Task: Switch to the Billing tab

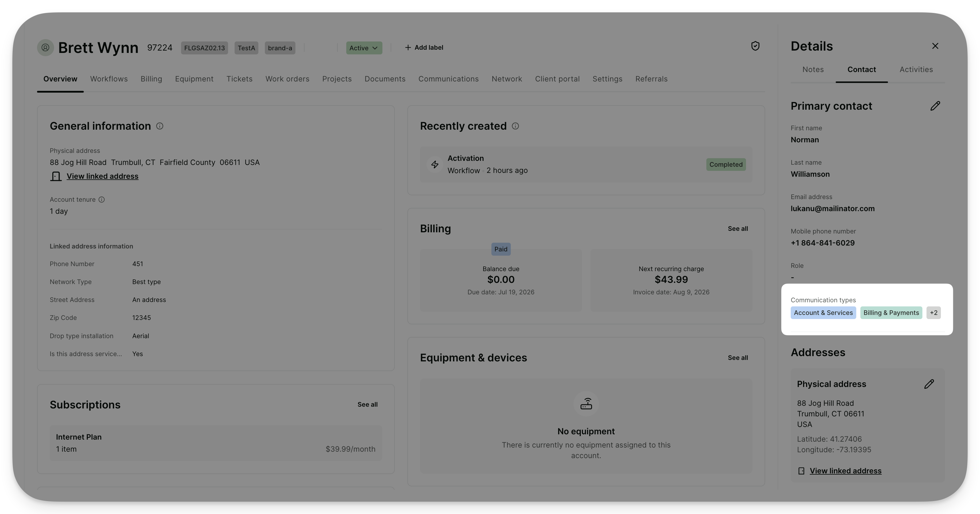Action: coord(151,79)
